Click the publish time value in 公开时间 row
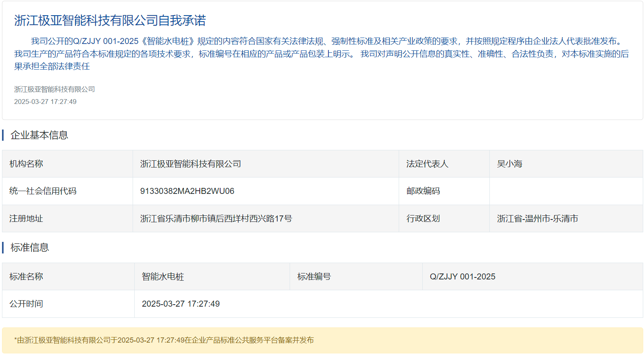The image size is (644, 355). tap(181, 304)
